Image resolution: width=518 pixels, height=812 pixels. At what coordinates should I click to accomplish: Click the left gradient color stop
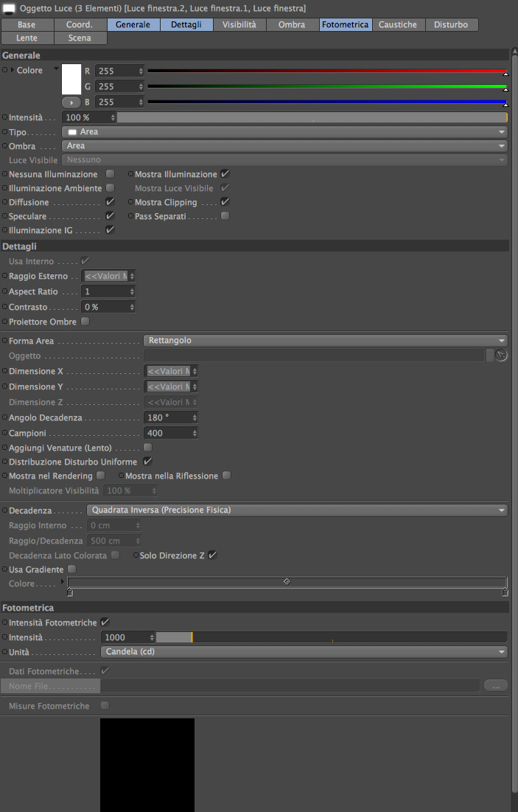pos(70,592)
